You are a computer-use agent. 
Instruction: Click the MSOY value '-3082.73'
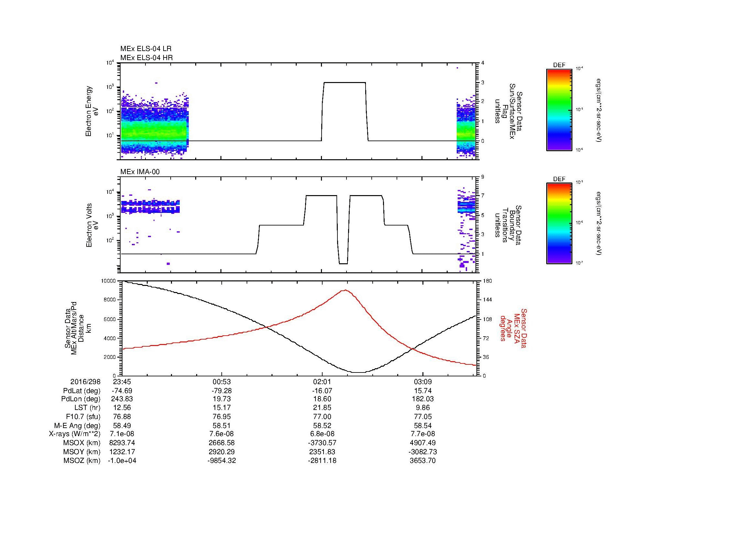(x=422, y=452)
